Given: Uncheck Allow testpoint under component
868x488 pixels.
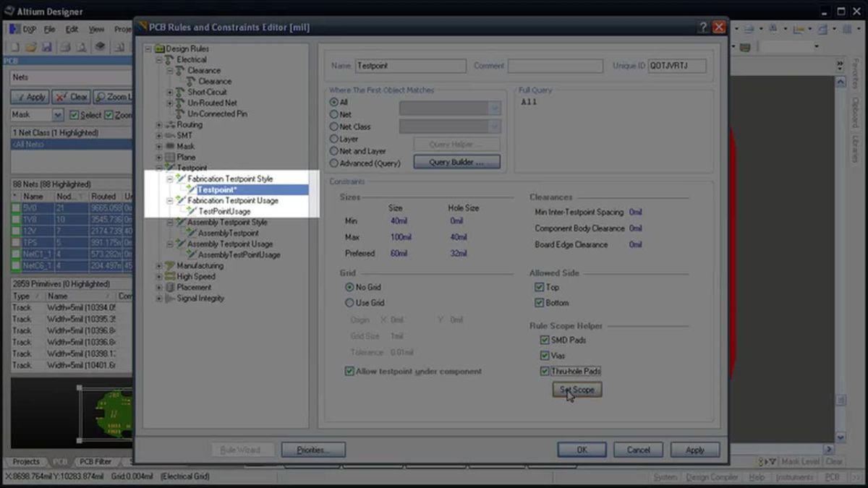Looking at the screenshot, I should (349, 371).
